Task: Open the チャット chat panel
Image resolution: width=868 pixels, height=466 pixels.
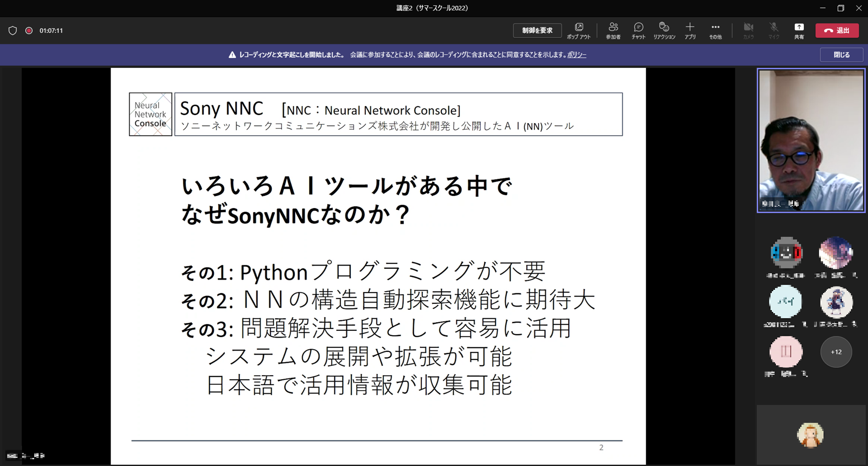Action: pyautogui.click(x=638, y=31)
